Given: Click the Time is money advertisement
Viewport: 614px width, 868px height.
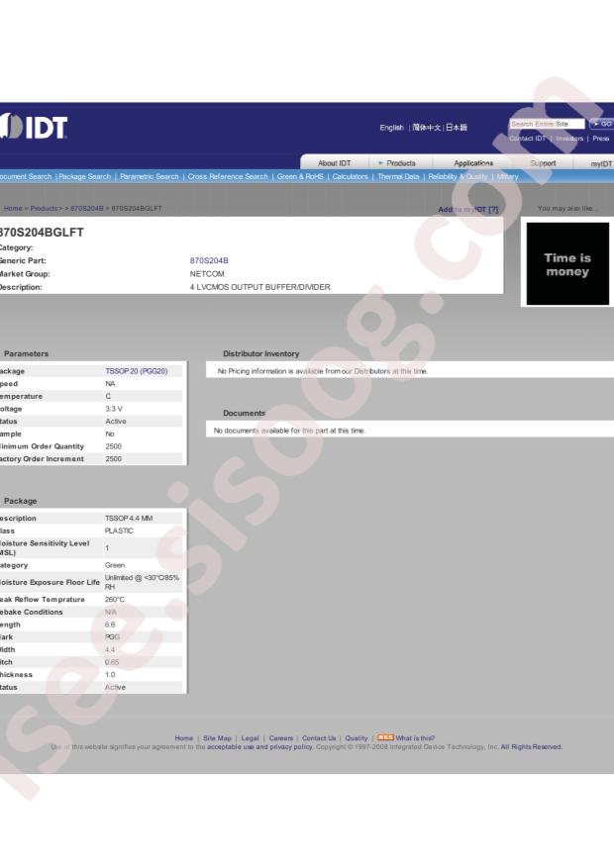Looking at the screenshot, I should [567, 264].
